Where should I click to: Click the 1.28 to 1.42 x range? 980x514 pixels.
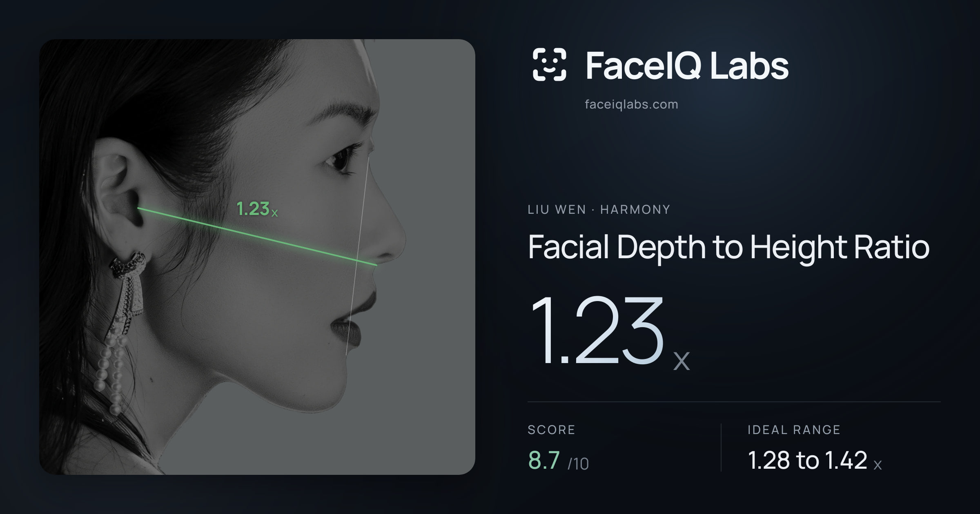pos(815,461)
